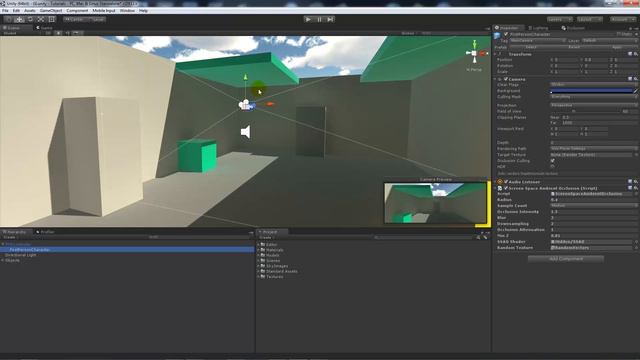
Task: Toggle the Audio Listener enabled checkbox
Action: (x=506, y=182)
